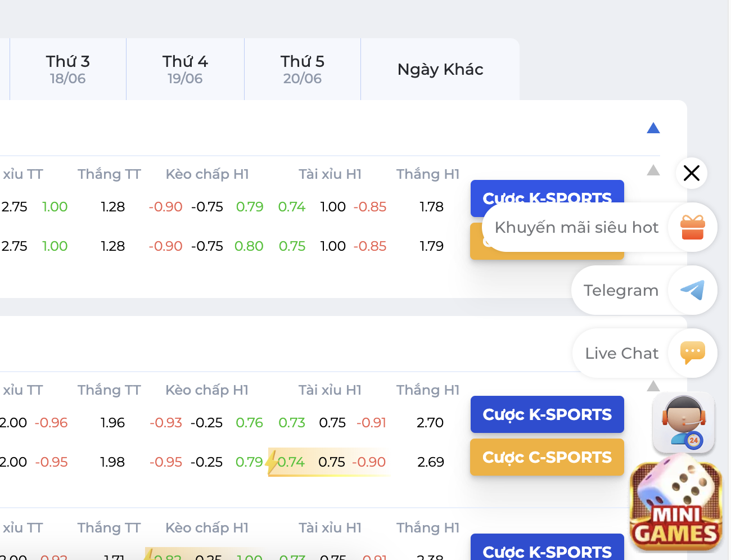Click xỉu TT odds -0.95
731x560 pixels.
(51, 462)
